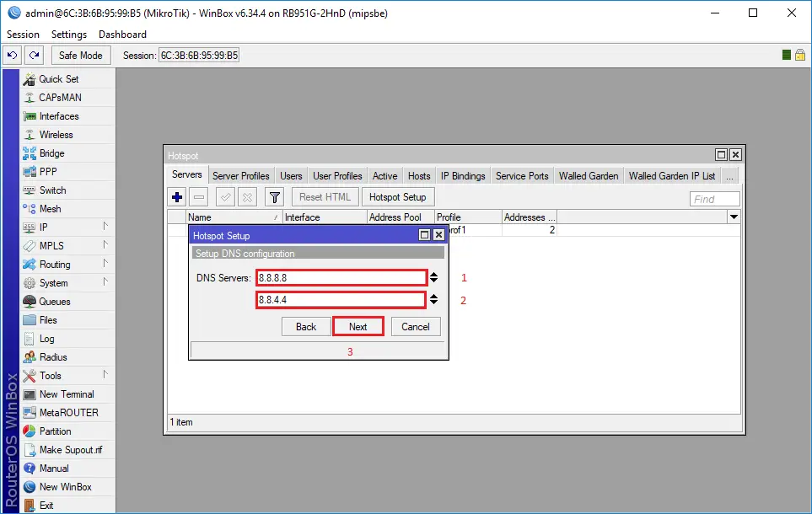Add a new hotspot server with plus icon

(177, 197)
